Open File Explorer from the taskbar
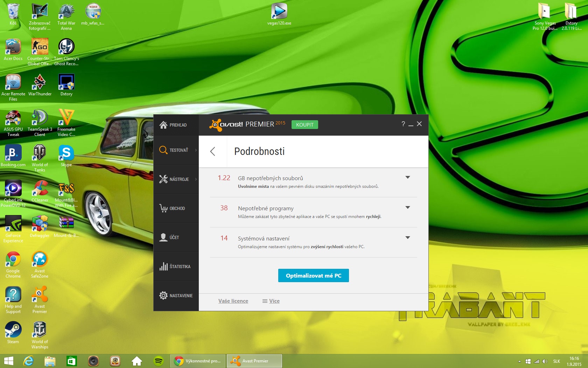Image resolution: width=588 pixels, height=368 pixels. pos(50,361)
